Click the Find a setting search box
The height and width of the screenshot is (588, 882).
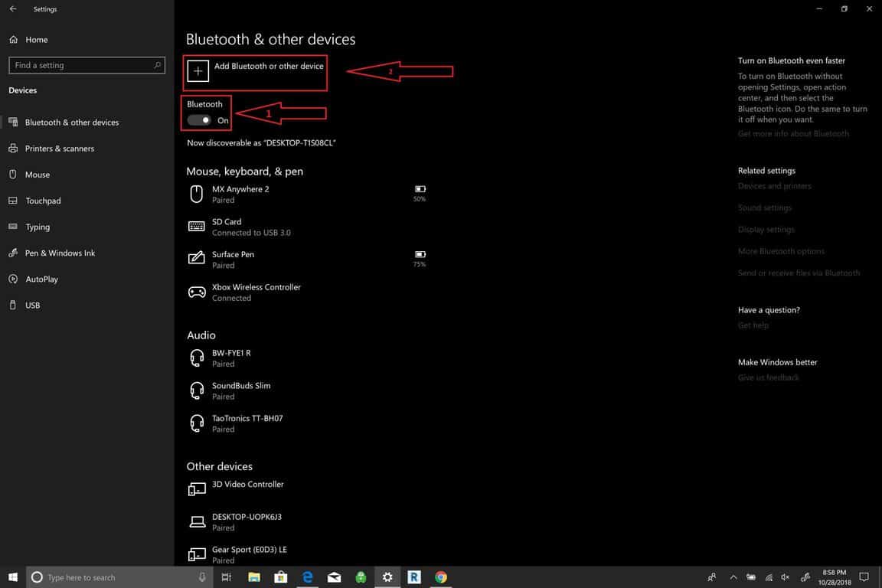[86, 65]
